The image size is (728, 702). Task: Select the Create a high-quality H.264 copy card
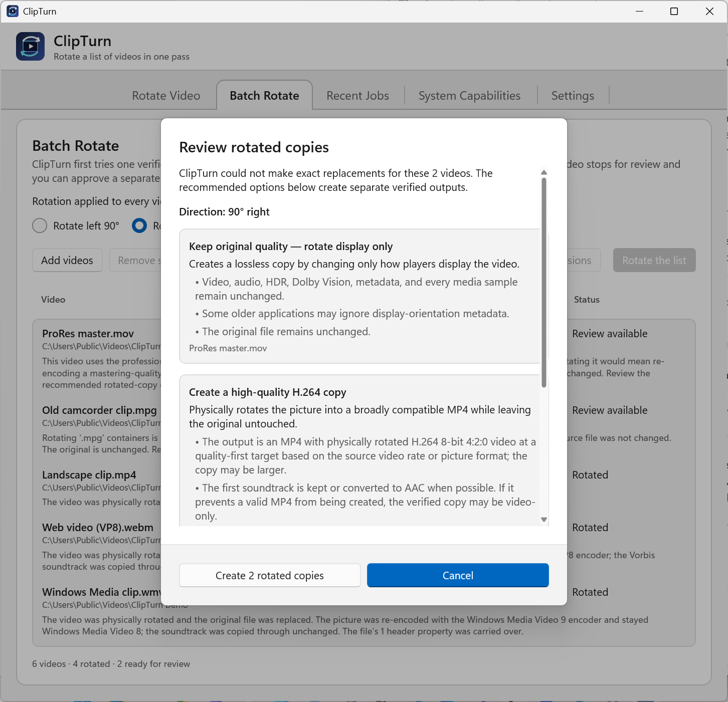pyautogui.click(x=359, y=450)
